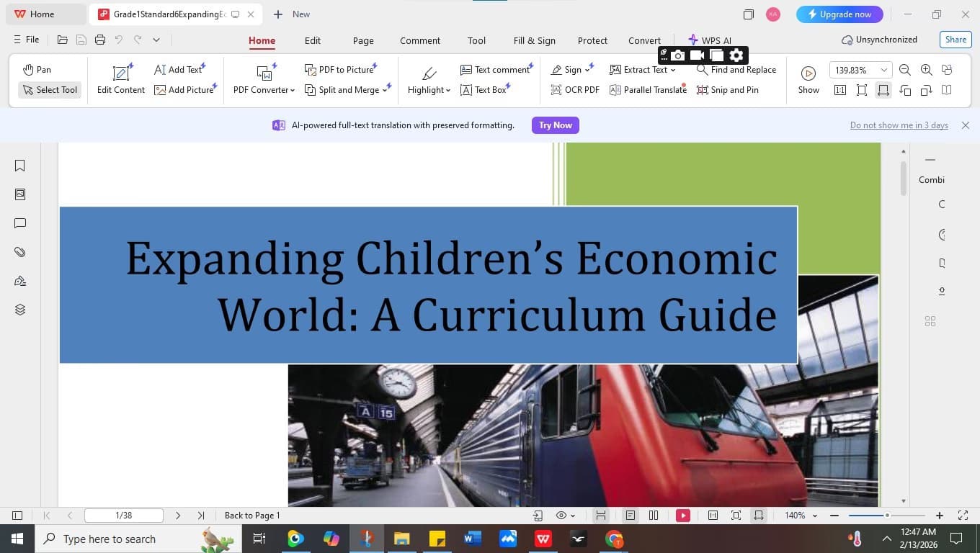This screenshot has width=980, height=553.
Task: Toggle Fit Width view in ribbon
Action: [883, 90]
